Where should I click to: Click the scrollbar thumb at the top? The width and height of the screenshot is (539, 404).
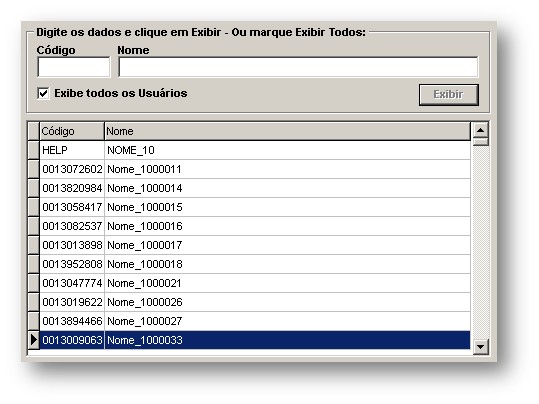coord(480,142)
